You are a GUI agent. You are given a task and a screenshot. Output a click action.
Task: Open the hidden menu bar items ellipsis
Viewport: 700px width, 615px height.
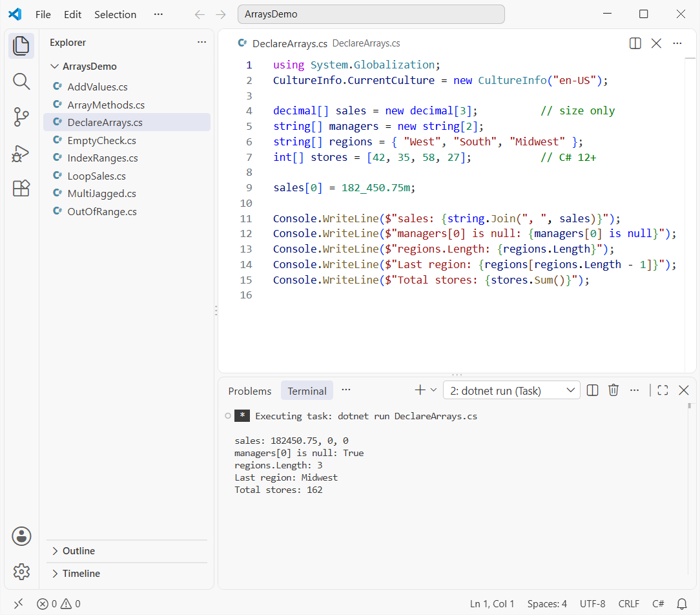tap(158, 15)
